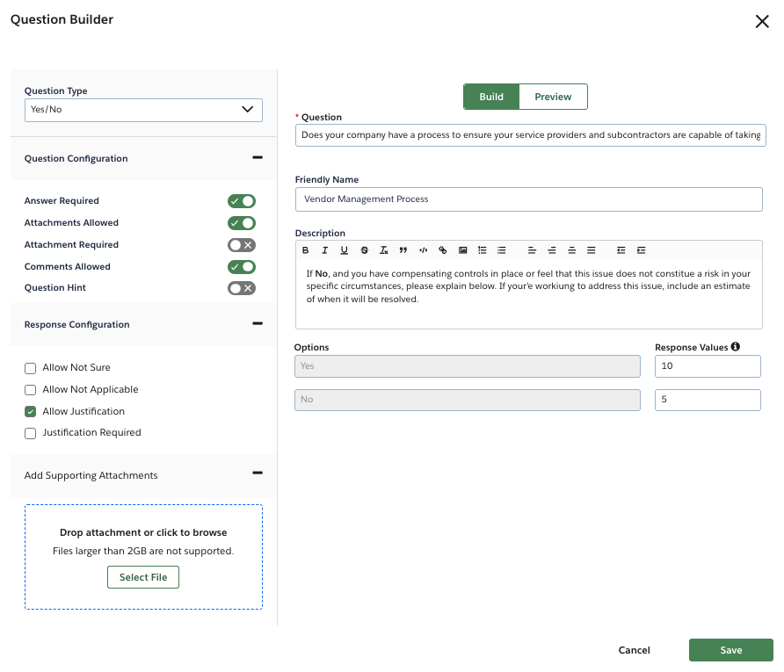Click the Select File button
This screenshot has width=784, height=672.
(x=142, y=577)
